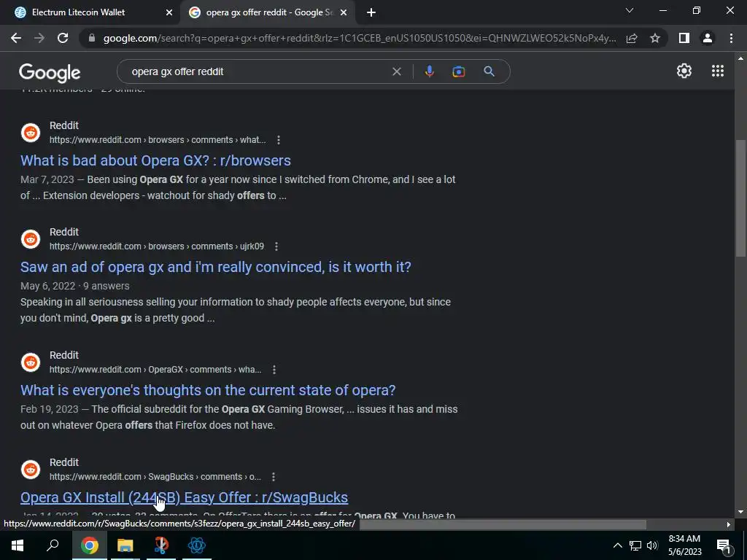Click the horizontal scrollbar right arrow
The height and width of the screenshot is (560, 747).
729,524
